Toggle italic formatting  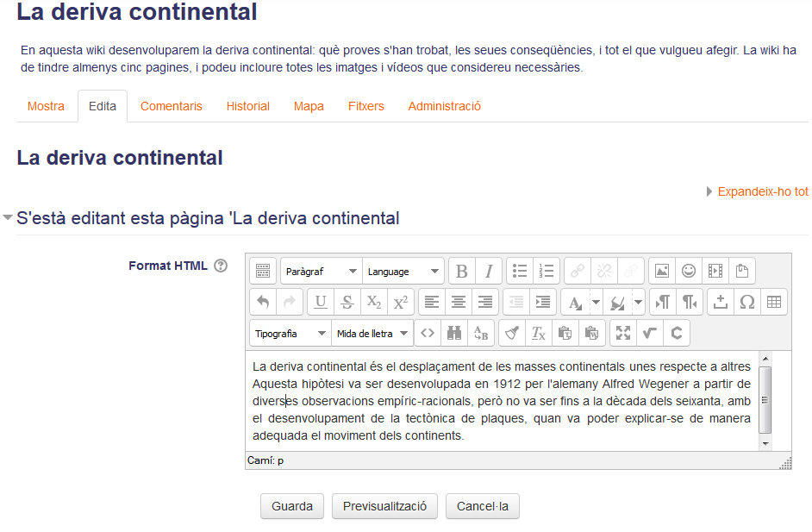click(x=489, y=271)
